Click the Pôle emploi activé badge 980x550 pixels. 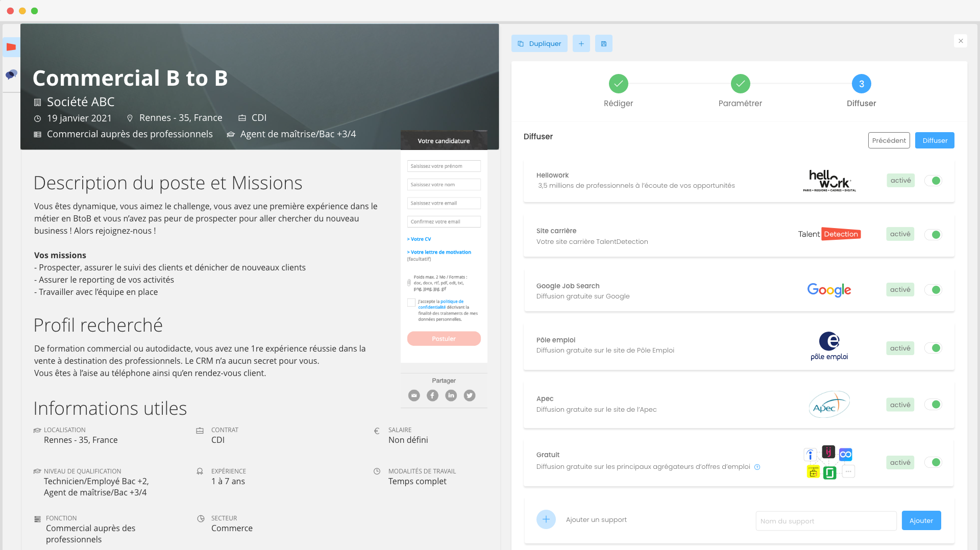pos(900,348)
